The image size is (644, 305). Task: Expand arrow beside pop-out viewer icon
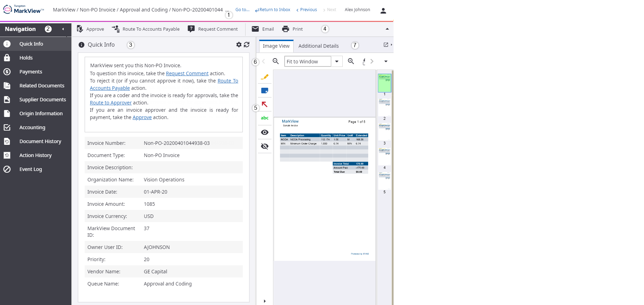[x=391, y=45]
